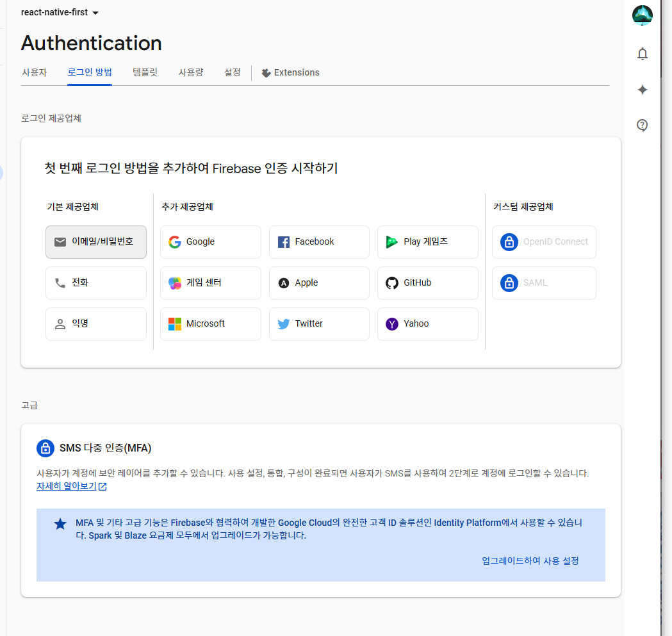The height and width of the screenshot is (636, 672).
Task: Click the 첫 번째 로그인 방법을 추가하여 heading
Action: coord(191,168)
